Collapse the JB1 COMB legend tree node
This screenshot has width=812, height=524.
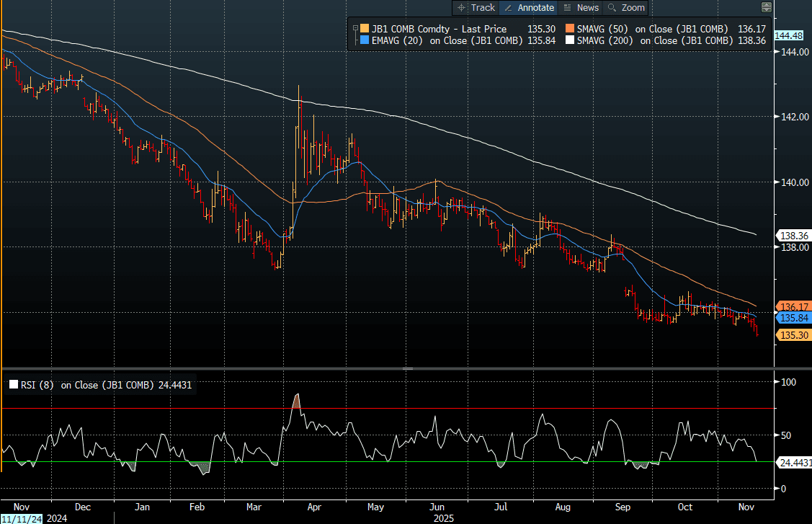tap(355, 29)
